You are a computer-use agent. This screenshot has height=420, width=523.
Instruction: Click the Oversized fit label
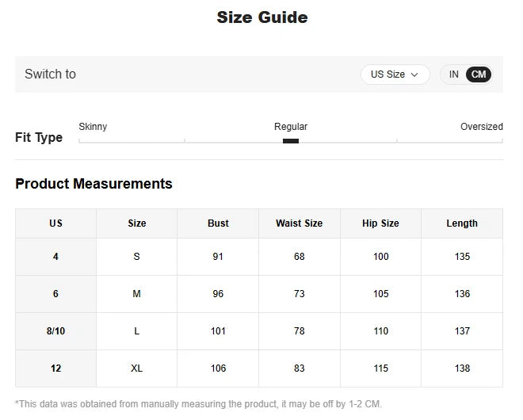point(481,127)
